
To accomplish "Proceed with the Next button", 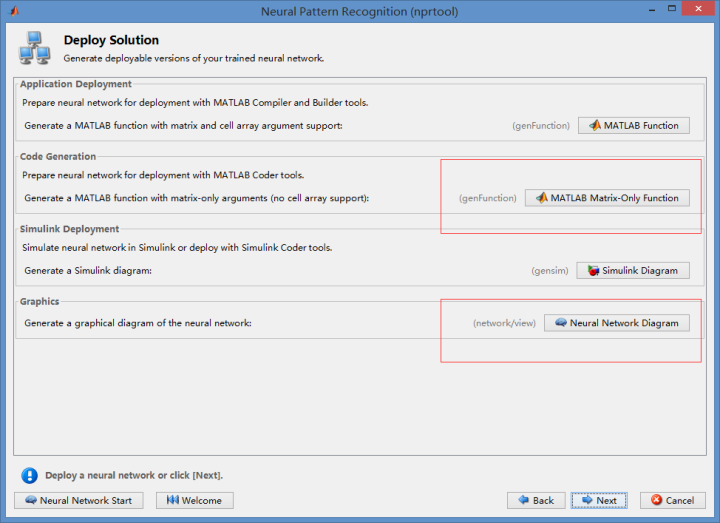I will [599, 501].
